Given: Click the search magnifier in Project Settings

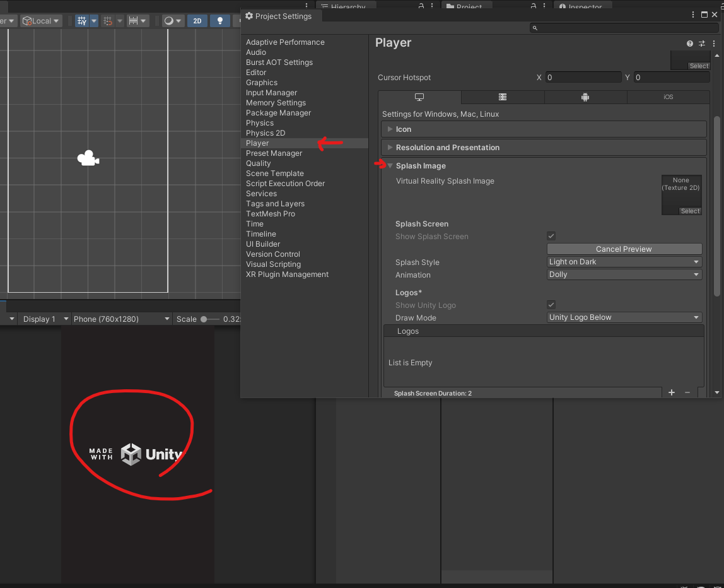Looking at the screenshot, I should pyautogui.click(x=535, y=28).
